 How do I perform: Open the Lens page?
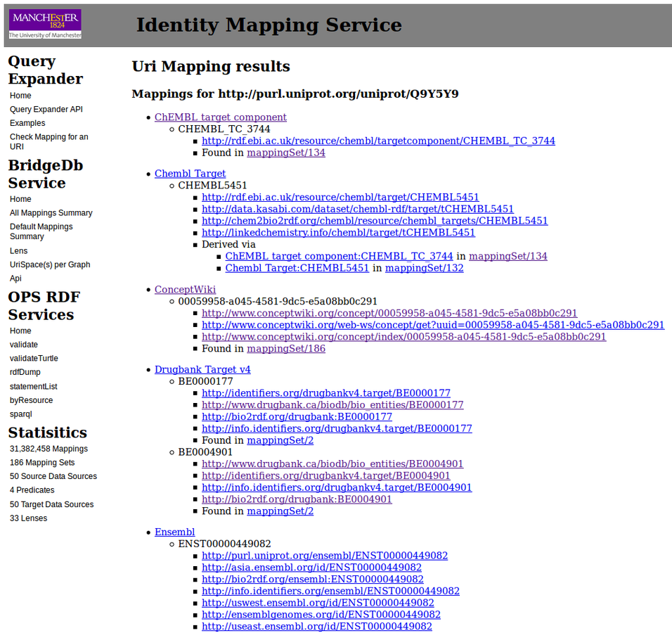coord(18,250)
